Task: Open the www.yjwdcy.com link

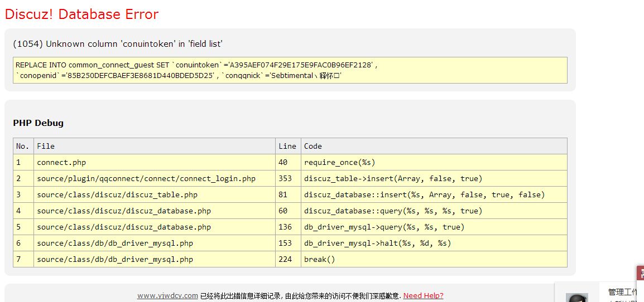Action: click(x=167, y=296)
